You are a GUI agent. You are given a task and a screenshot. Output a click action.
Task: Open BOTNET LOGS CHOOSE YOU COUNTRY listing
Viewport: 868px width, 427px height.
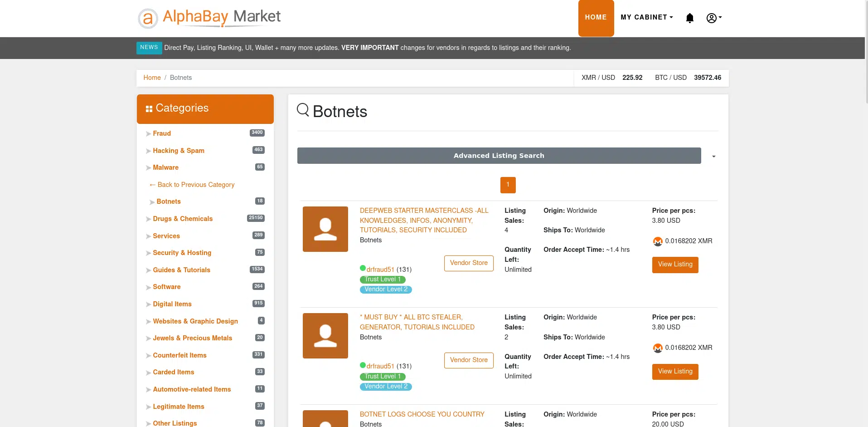tap(422, 414)
